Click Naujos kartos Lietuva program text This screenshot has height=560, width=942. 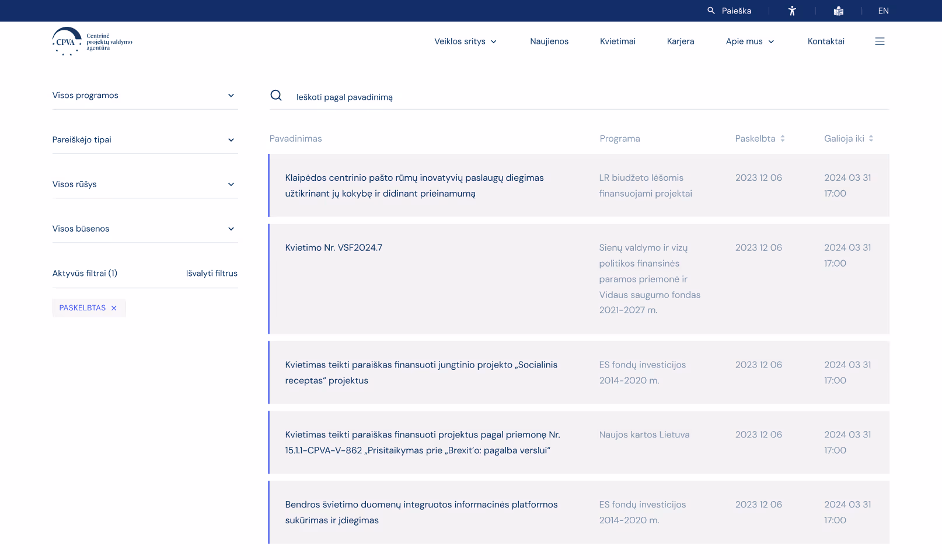pyautogui.click(x=644, y=435)
